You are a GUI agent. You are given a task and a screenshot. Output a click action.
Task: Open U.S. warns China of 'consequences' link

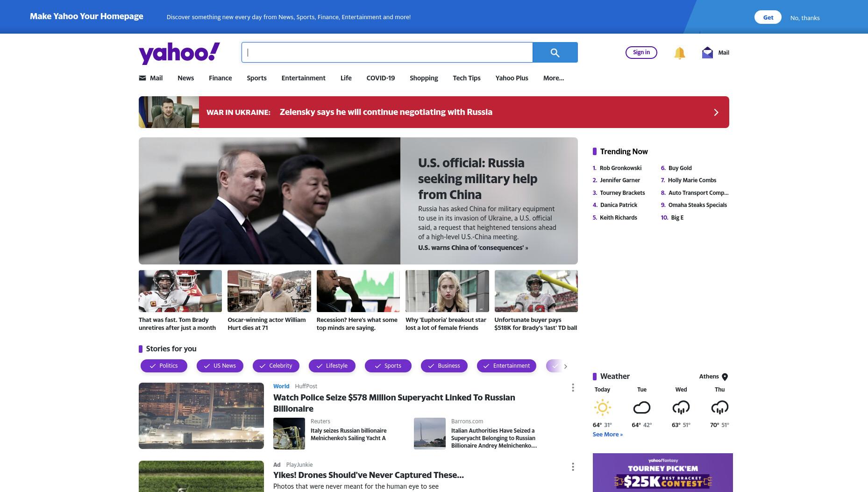click(x=473, y=248)
